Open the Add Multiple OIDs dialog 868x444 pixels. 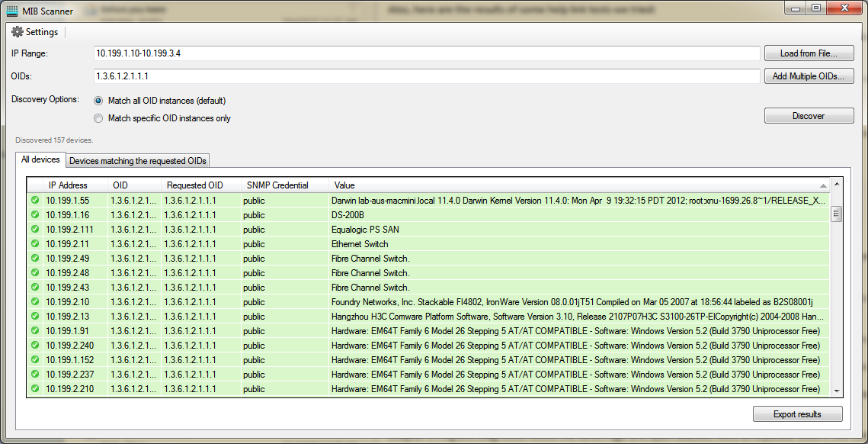point(809,76)
